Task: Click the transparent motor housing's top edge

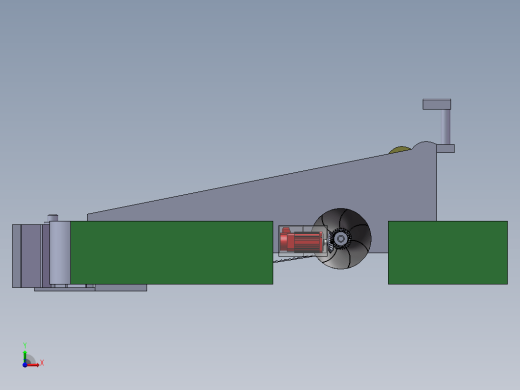Action: tap(303, 226)
